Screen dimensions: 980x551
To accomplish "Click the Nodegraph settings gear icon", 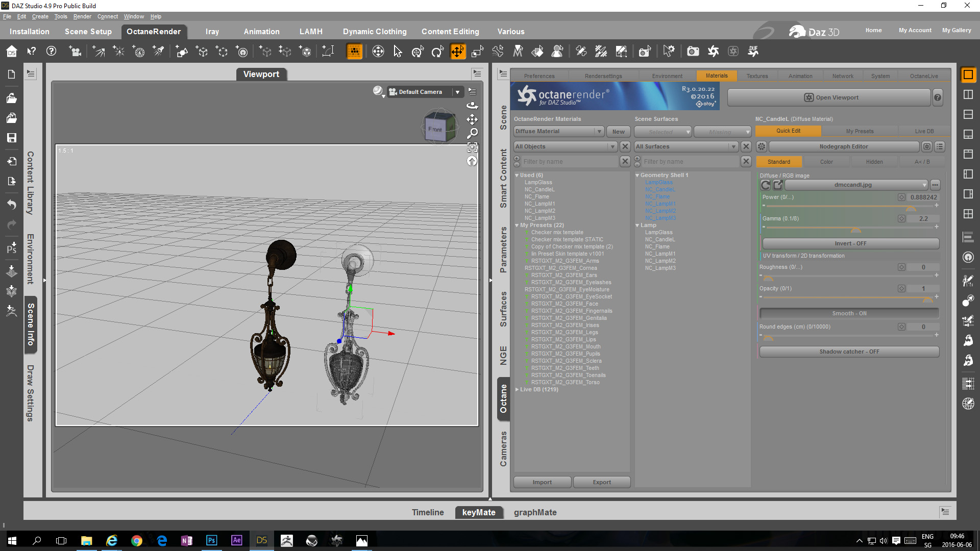I will (761, 146).
